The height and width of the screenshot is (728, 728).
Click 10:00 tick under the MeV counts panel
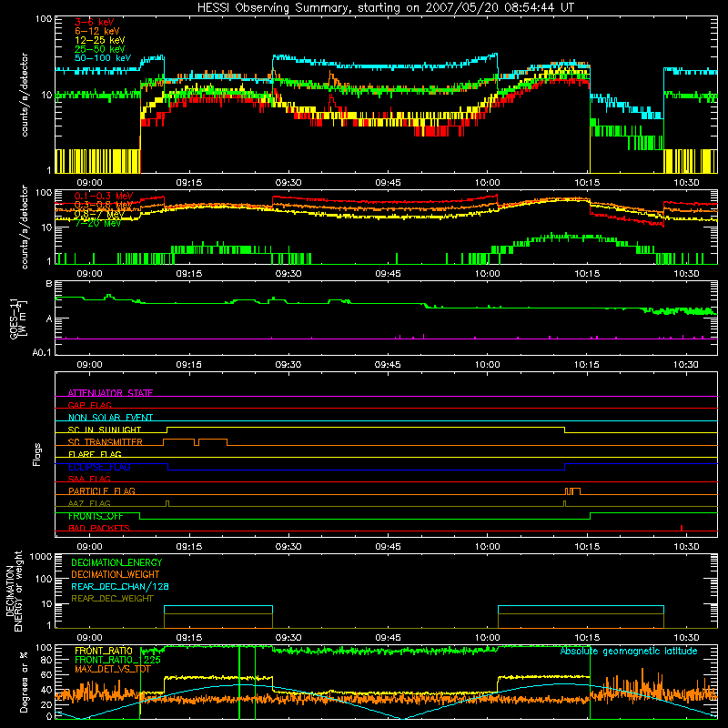tap(488, 274)
